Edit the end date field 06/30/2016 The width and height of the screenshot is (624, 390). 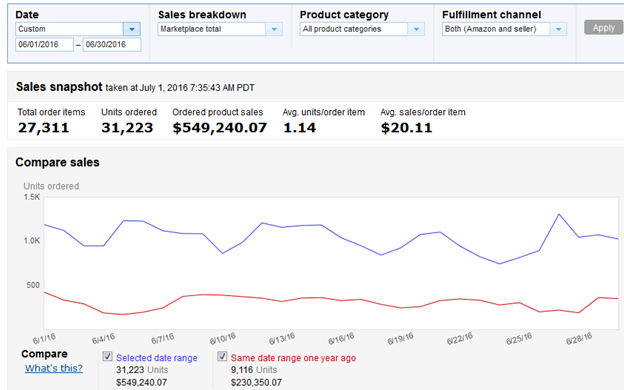click(x=112, y=45)
